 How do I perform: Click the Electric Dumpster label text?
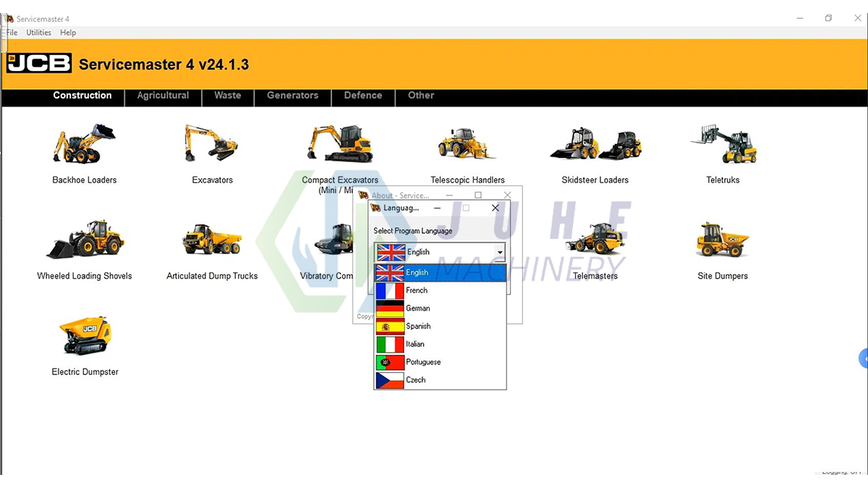85,372
